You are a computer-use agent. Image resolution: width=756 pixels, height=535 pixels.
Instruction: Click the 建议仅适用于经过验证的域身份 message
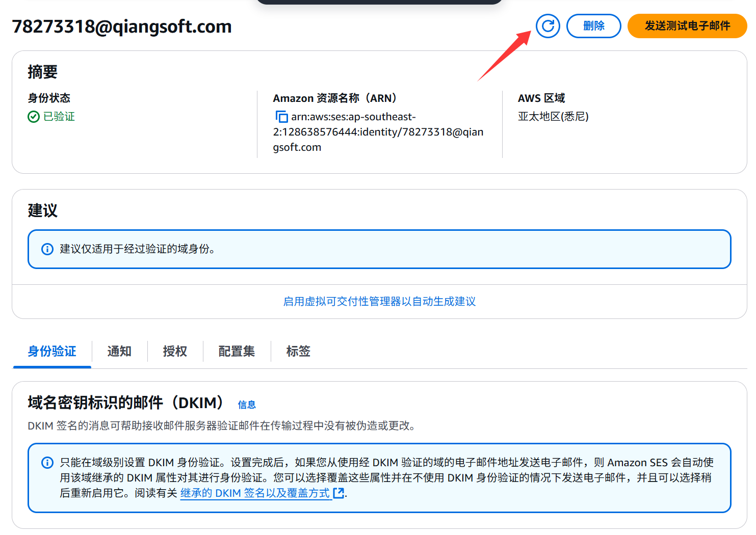[137, 249]
